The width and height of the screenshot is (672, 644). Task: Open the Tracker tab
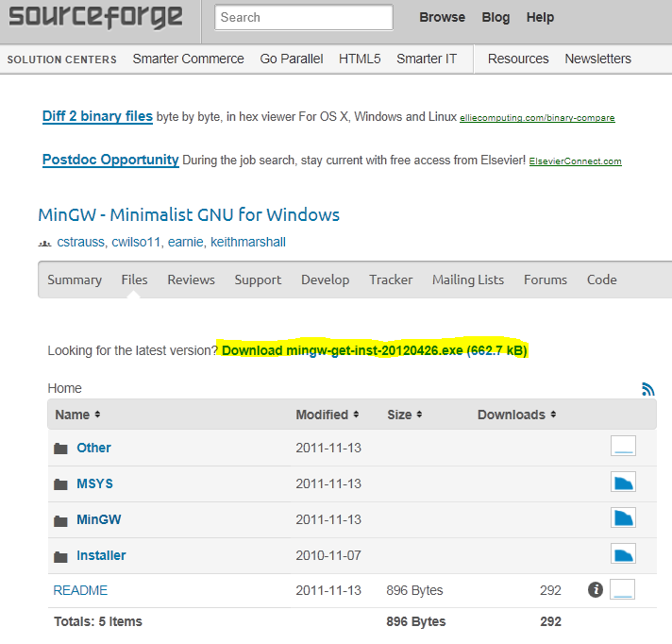pos(391,280)
